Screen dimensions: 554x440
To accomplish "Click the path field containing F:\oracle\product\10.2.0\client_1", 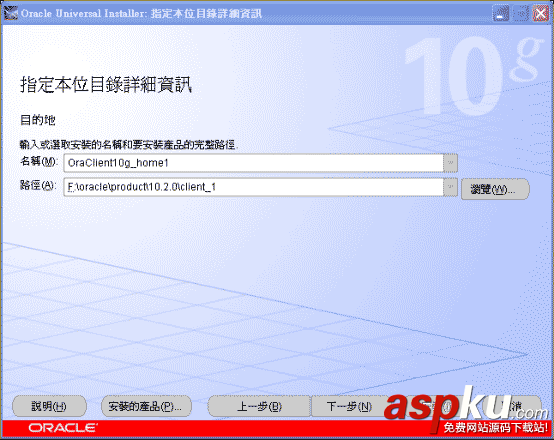I will [x=254, y=187].
